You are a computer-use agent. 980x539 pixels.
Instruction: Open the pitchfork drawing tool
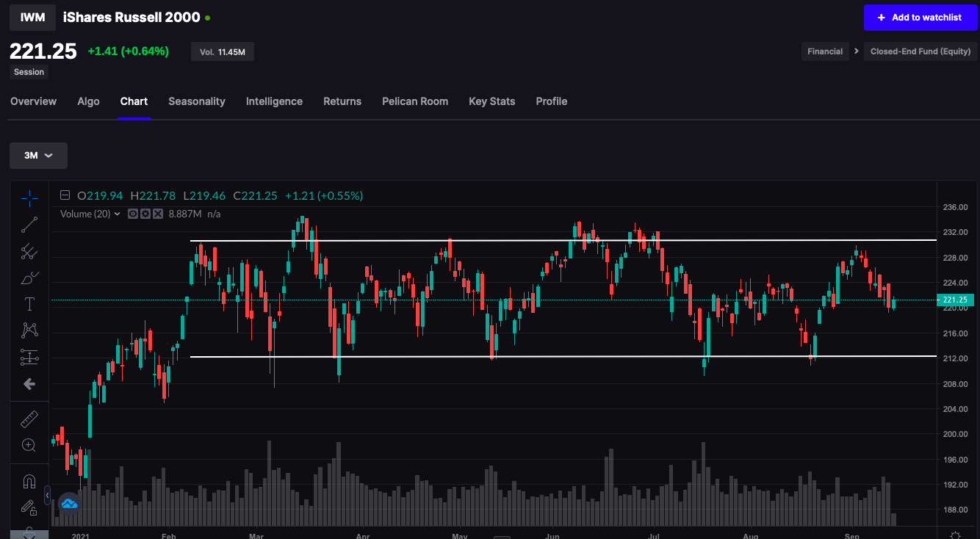29,252
